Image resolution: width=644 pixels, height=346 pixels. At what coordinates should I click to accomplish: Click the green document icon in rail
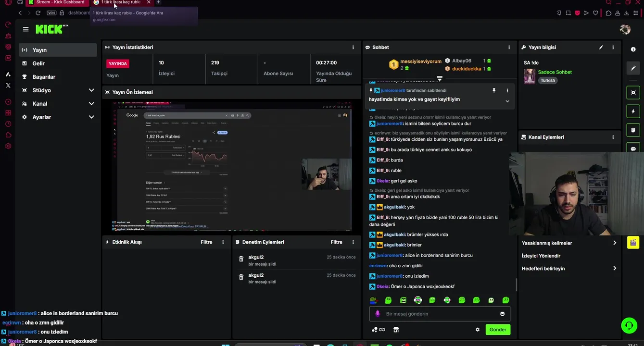(633, 130)
